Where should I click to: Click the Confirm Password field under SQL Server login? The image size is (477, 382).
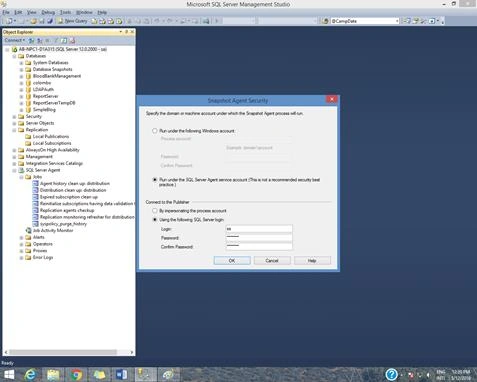[259, 246]
